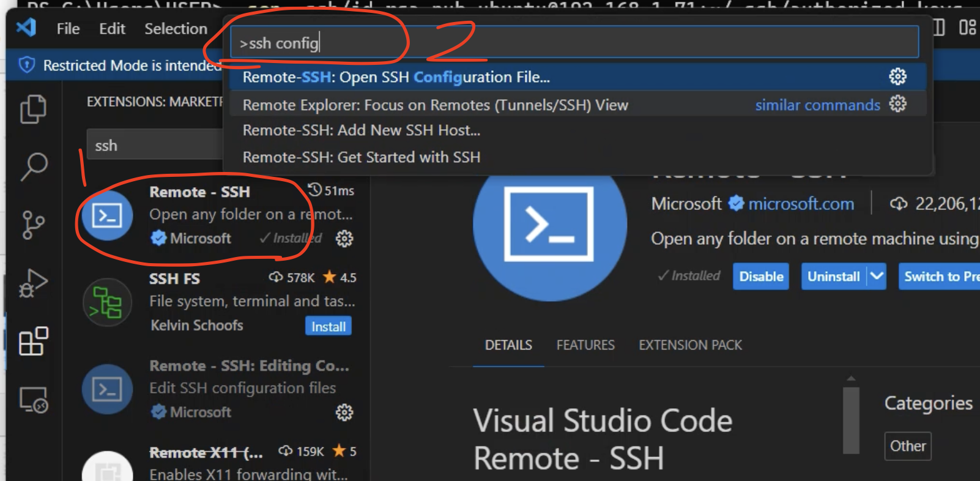The width and height of the screenshot is (980, 481).
Task: Select the Remote - SSH extension title
Action: pyautogui.click(x=199, y=192)
